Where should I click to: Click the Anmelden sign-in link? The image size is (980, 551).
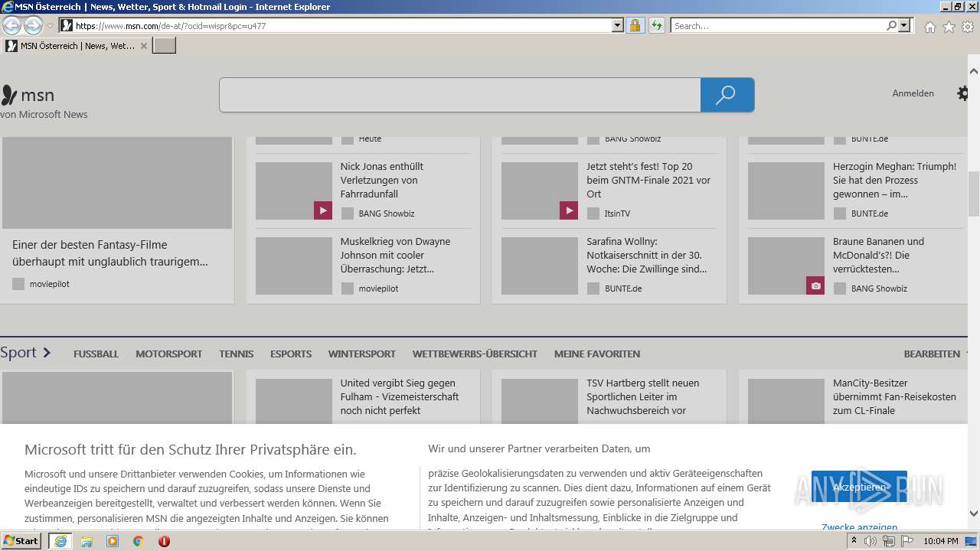(913, 93)
